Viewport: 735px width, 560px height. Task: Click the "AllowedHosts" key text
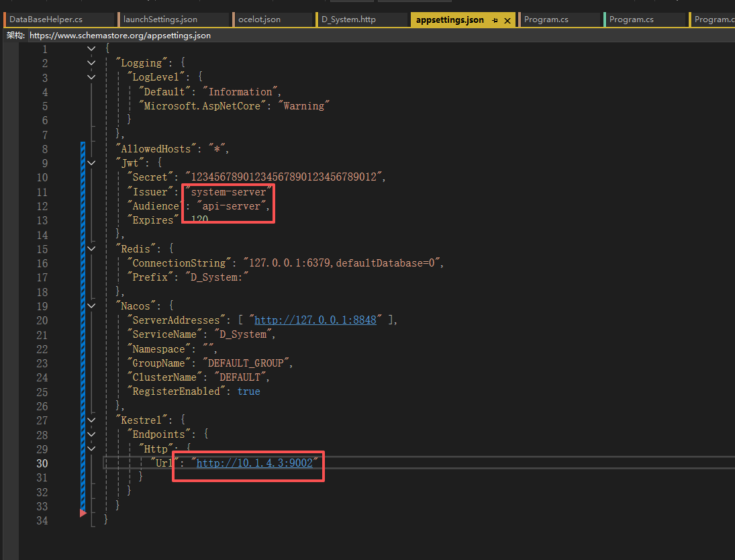click(156, 149)
